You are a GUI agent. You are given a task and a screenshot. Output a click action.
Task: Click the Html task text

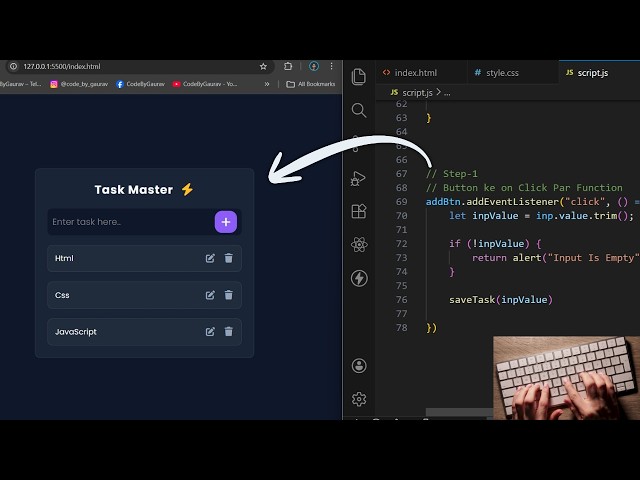[64, 258]
